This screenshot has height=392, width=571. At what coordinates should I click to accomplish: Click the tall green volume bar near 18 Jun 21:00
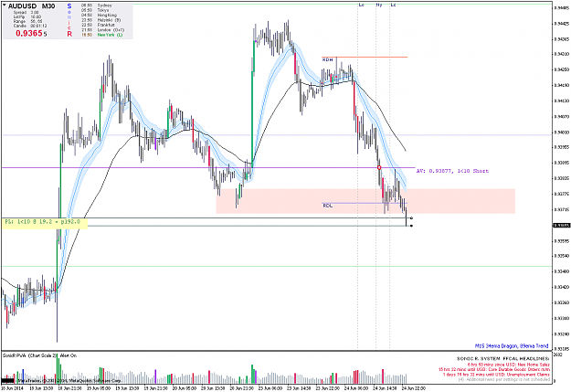pos(58,368)
